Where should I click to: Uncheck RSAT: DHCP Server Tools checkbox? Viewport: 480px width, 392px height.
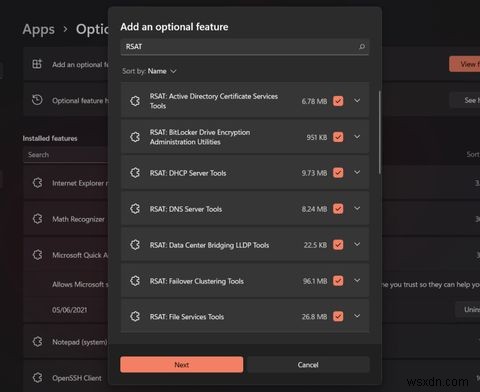pyautogui.click(x=338, y=173)
